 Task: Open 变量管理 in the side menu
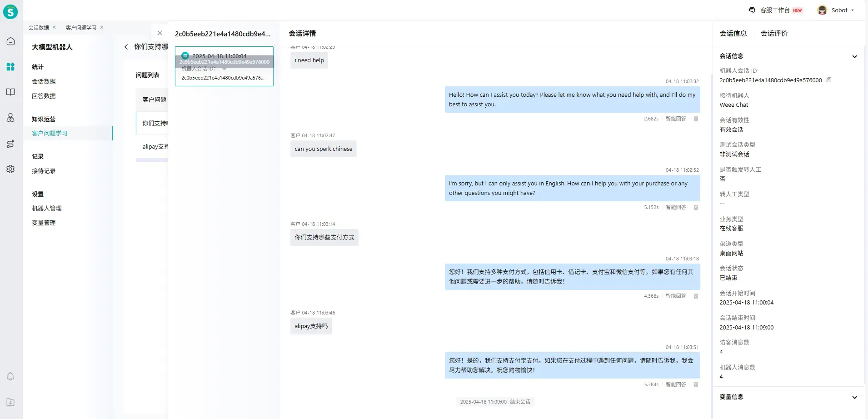[x=44, y=223]
